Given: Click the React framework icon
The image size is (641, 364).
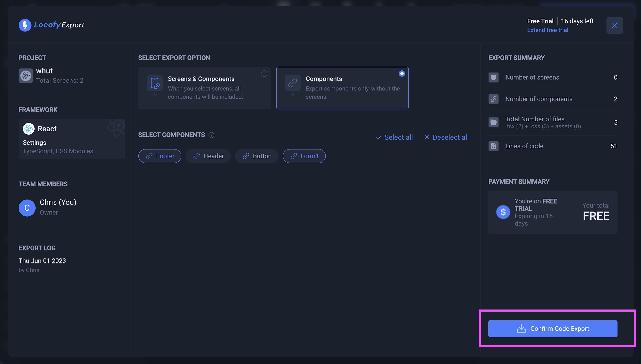Looking at the screenshot, I should click(29, 128).
